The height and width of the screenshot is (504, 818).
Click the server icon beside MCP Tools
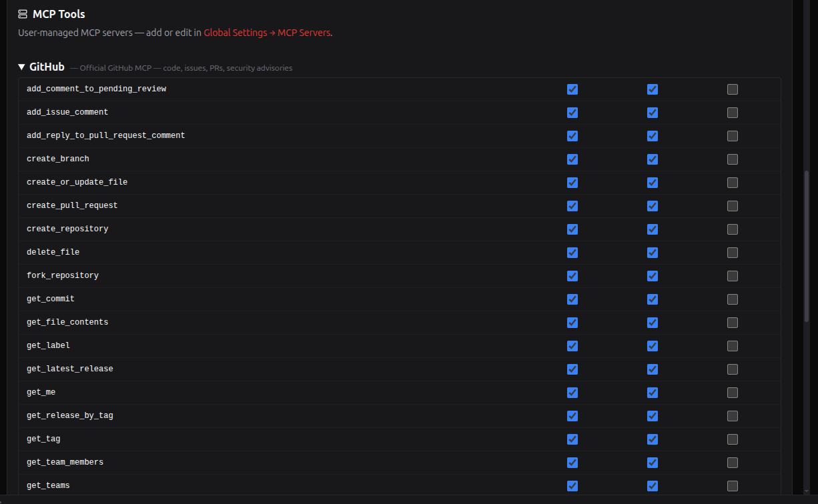tap(23, 14)
